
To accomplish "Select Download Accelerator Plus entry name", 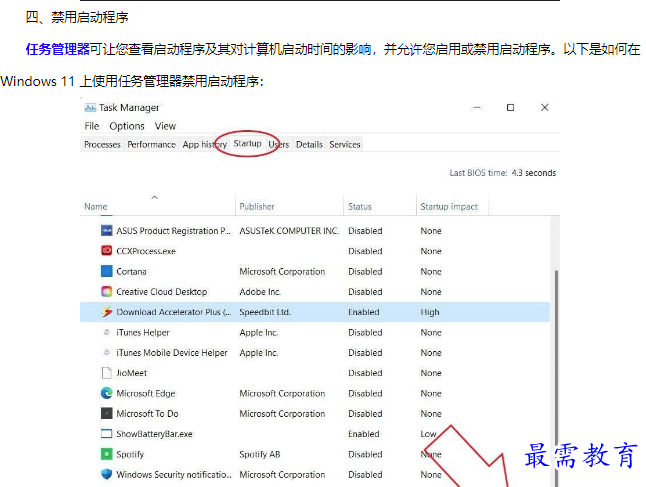I will [173, 312].
